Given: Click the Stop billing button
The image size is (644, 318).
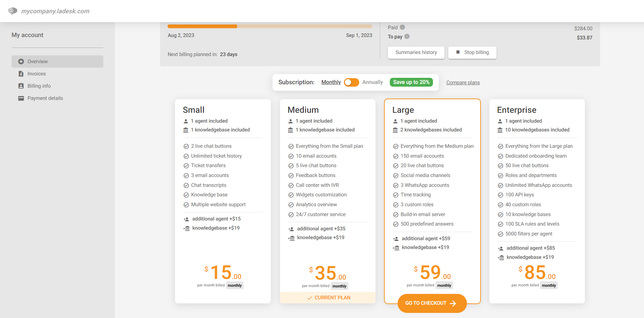Looking at the screenshot, I should point(472,52).
